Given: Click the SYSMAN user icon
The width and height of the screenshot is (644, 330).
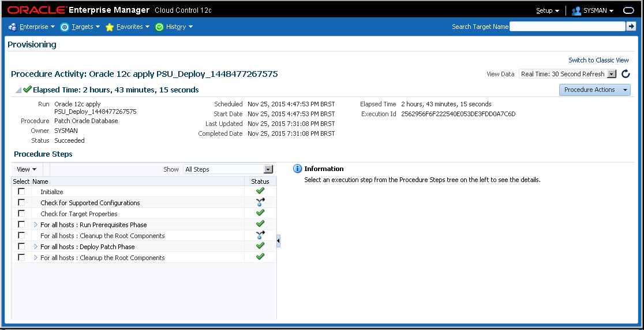Looking at the screenshot, I should (x=576, y=11).
